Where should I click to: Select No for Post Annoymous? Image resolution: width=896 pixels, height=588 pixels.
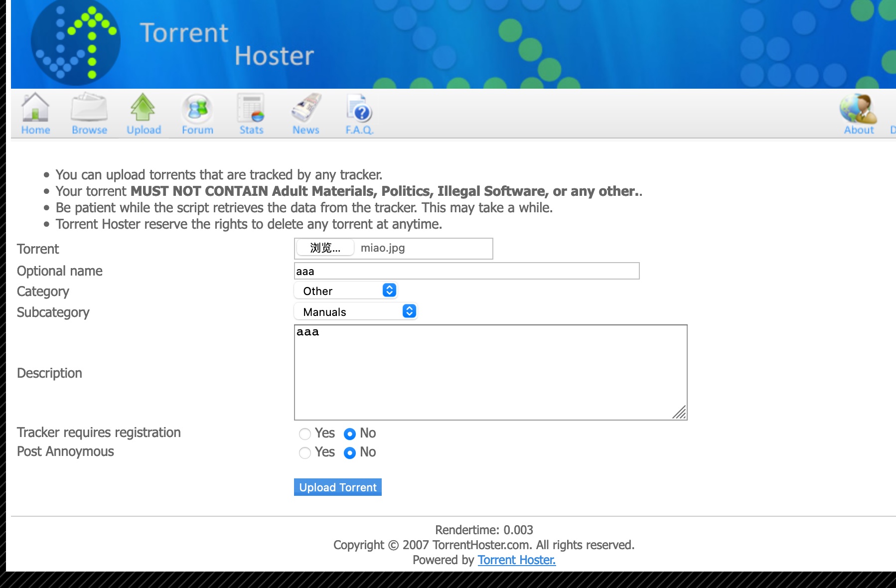(x=350, y=453)
